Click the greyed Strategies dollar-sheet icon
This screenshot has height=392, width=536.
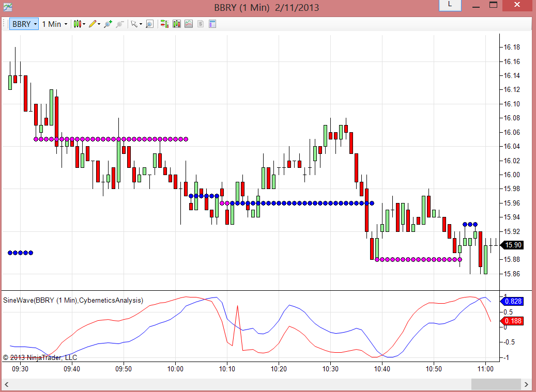click(x=201, y=24)
